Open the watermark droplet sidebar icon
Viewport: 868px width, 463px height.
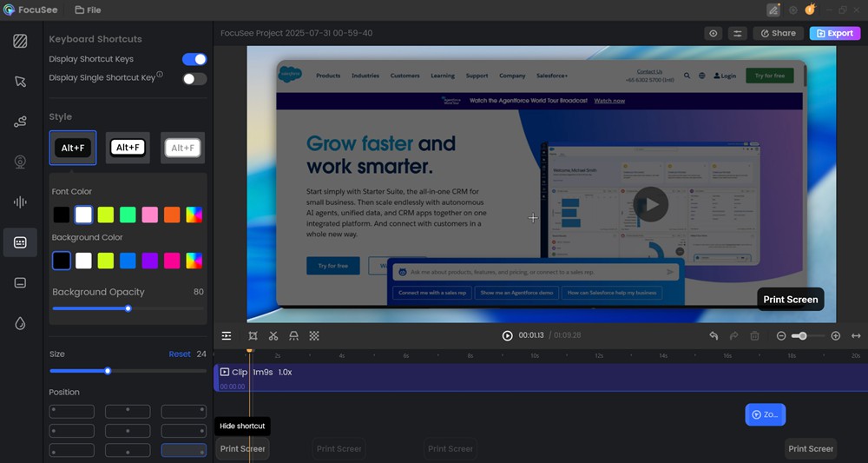(x=20, y=323)
